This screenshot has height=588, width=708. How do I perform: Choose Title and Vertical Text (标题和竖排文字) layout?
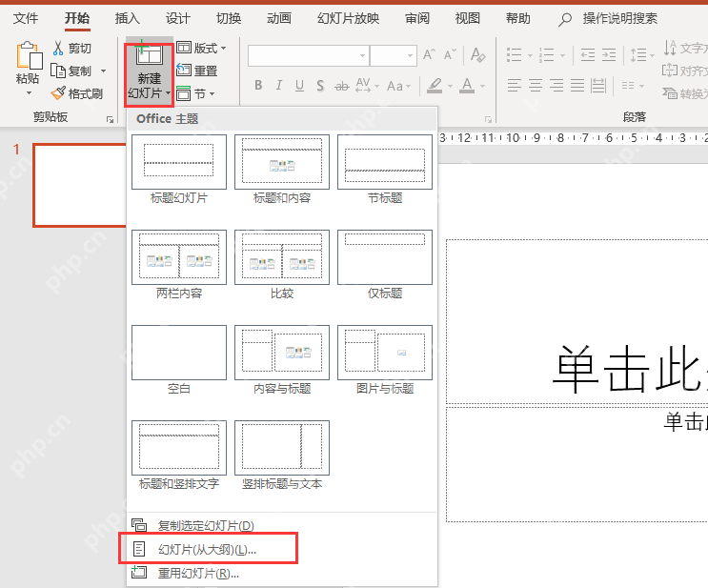click(179, 456)
